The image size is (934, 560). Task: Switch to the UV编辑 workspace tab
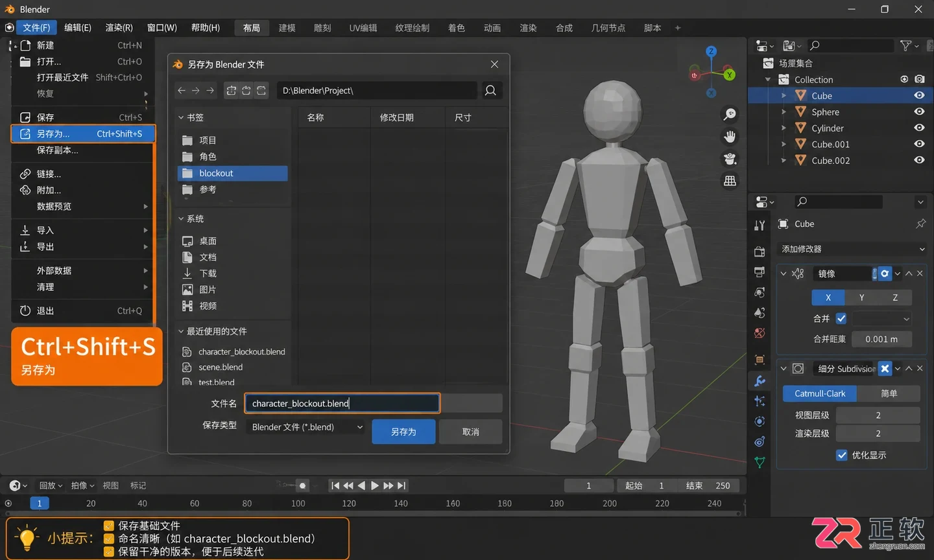[x=363, y=28]
